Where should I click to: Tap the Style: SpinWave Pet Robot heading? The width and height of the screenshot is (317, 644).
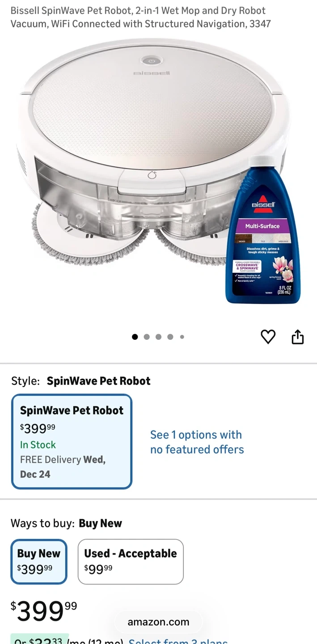tap(81, 381)
